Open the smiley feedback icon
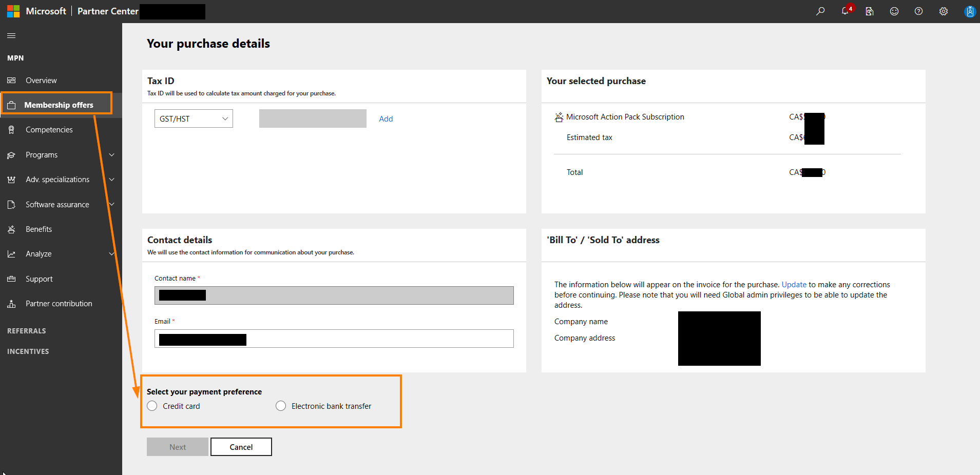980x475 pixels. point(894,11)
